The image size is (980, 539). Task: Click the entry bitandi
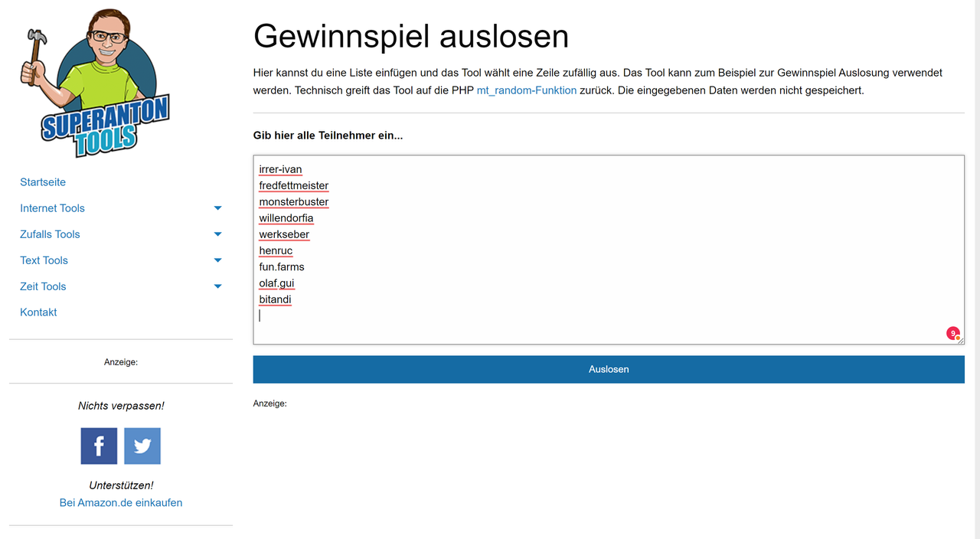275,299
